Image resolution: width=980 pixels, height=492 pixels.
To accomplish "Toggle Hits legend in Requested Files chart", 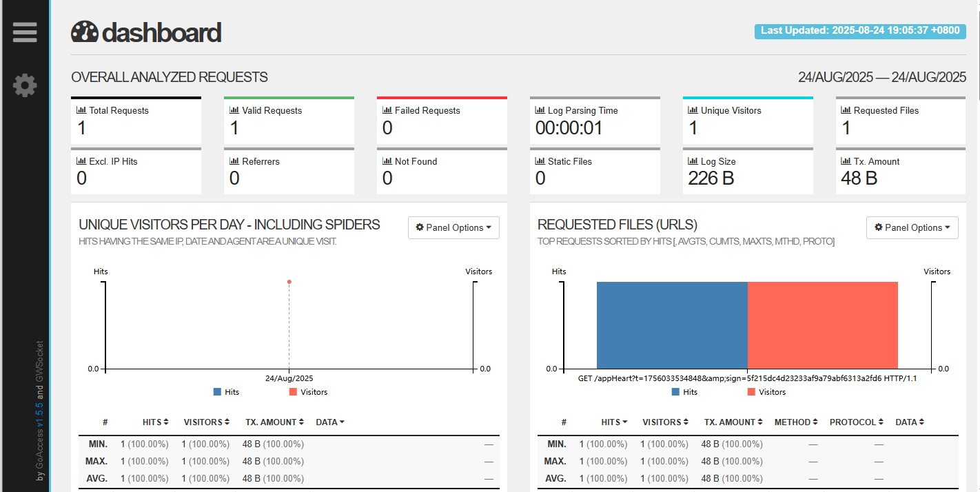I will 684,391.
